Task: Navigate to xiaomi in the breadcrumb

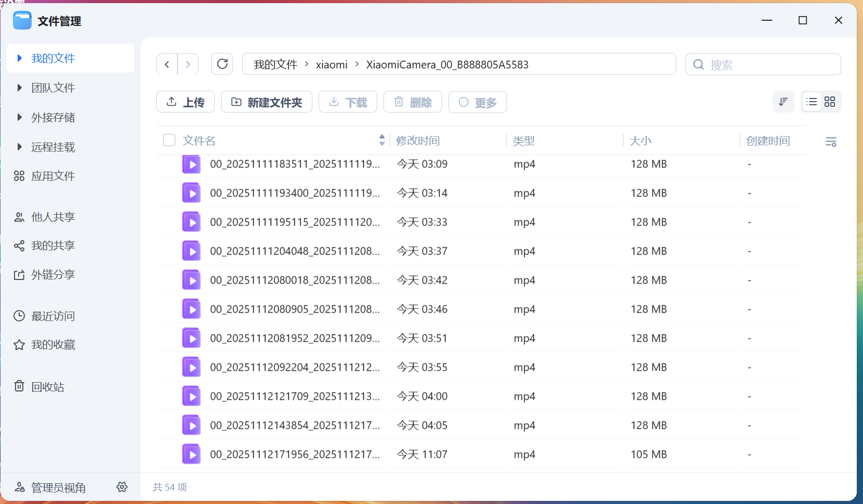Action: tap(332, 64)
